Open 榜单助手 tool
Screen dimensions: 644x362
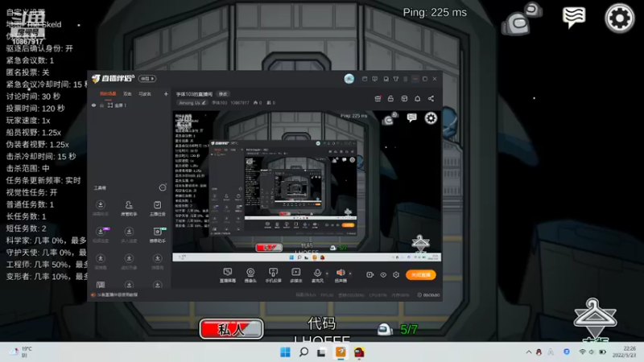pyautogui.click(x=157, y=235)
